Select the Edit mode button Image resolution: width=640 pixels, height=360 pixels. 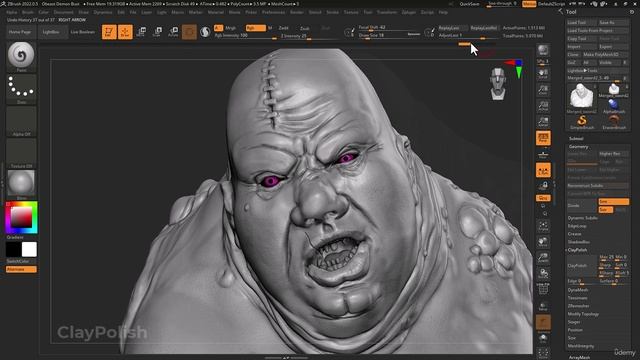pyautogui.click(x=109, y=32)
